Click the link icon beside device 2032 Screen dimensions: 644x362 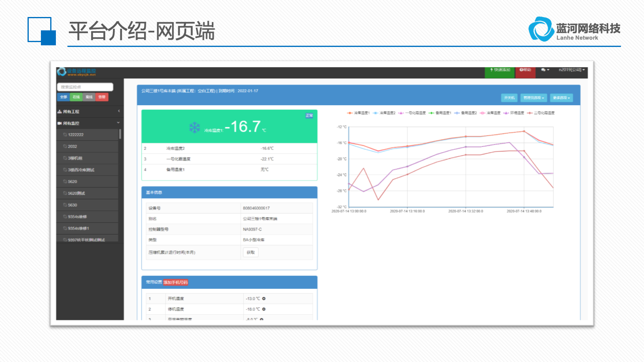coord(65,146)
